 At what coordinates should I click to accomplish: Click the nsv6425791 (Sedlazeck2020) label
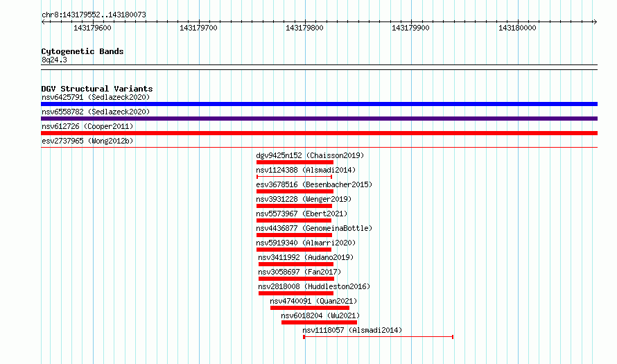coord(96,97)
